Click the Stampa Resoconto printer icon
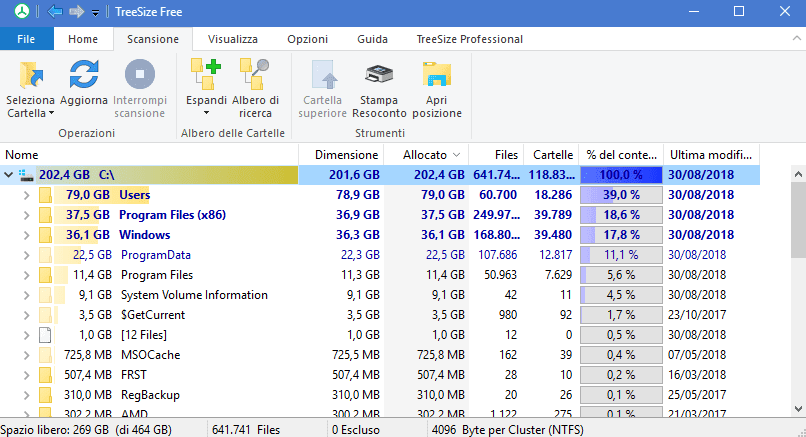 coord(379,77)
